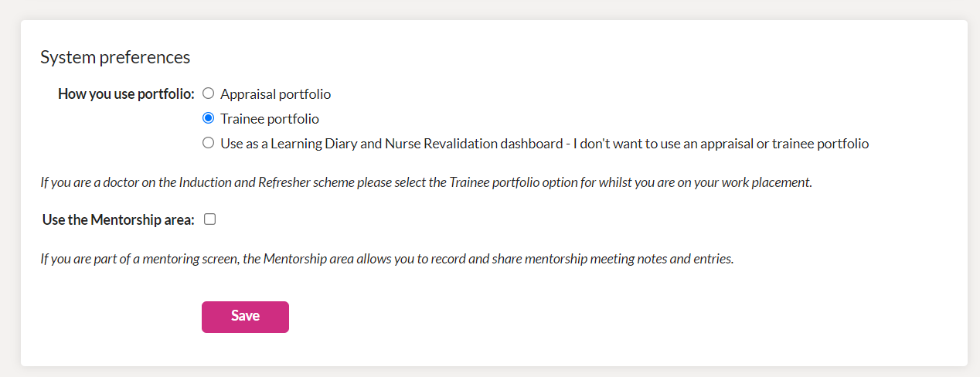The height and width of the screenshot is (377, 980).
Task: Click the mentoring screen help text
Action: 386,259
